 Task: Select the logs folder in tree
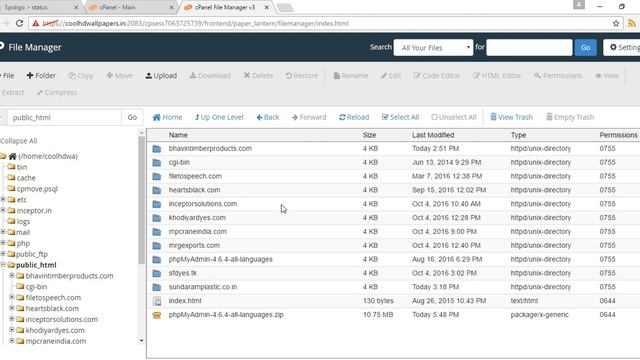(x=23, y=221)
